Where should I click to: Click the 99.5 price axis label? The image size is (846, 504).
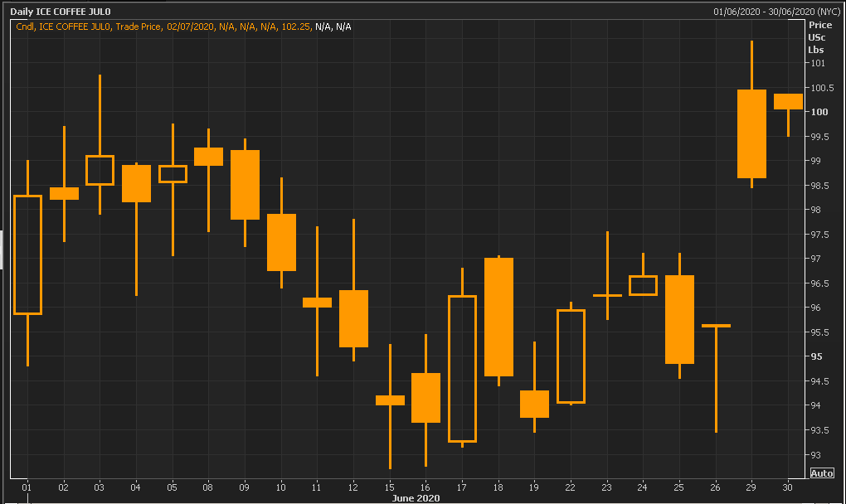coord(820,137)
